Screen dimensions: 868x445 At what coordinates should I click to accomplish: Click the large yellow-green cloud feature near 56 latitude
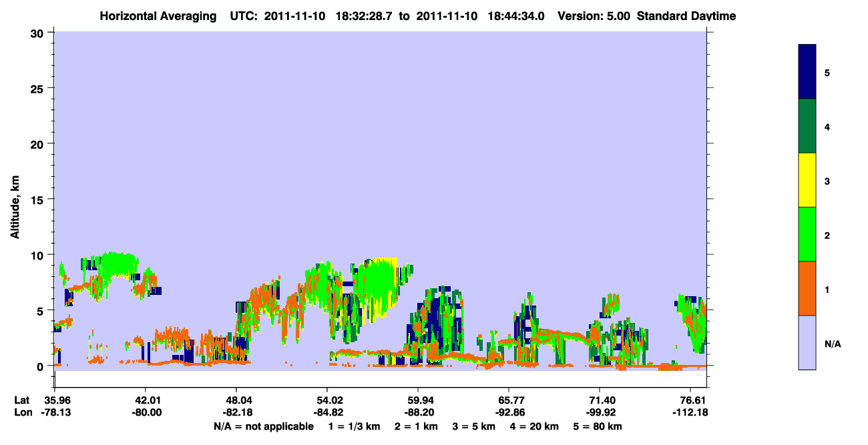(378, 287)
